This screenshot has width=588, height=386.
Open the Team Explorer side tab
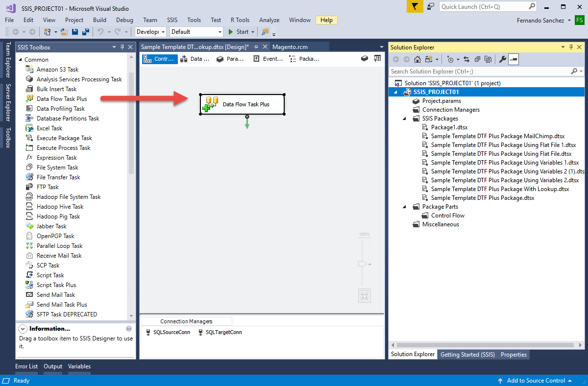point(8,60)
